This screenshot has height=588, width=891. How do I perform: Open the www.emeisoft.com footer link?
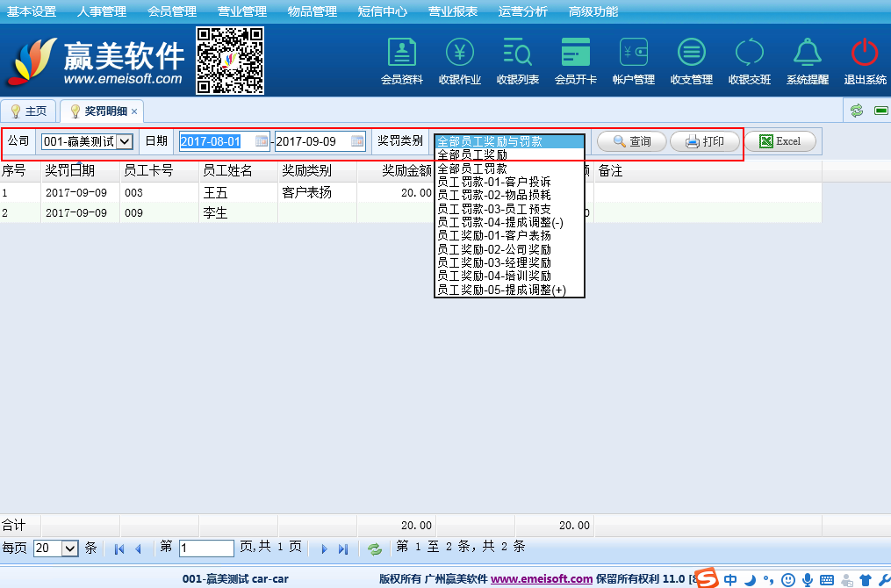(x=542, y=579)
